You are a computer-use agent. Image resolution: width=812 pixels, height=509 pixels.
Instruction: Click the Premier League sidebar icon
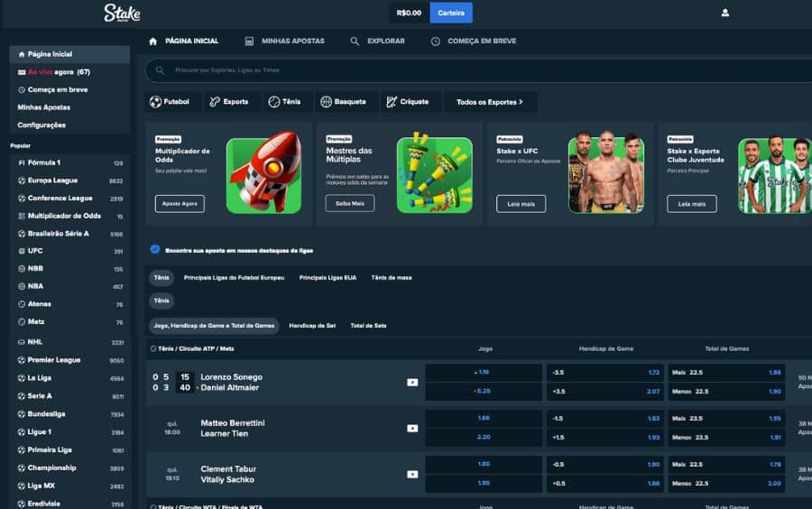coord(22,360)
